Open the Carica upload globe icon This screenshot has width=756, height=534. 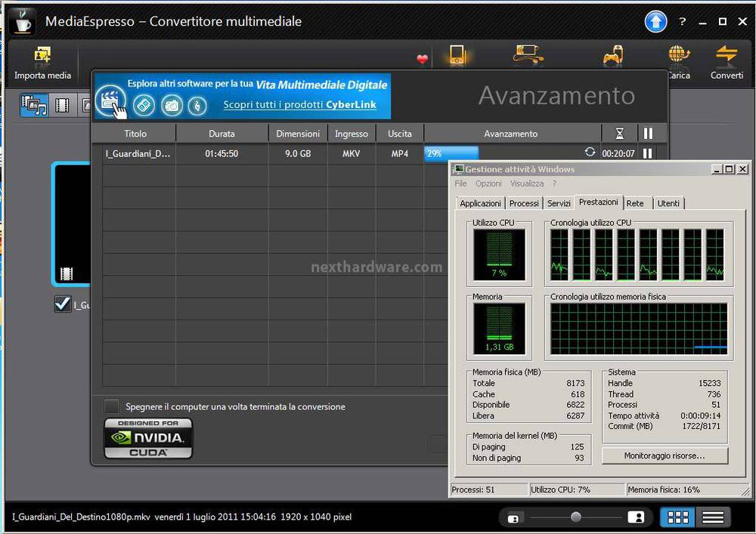pyautogui.click(x=679, y=55)
